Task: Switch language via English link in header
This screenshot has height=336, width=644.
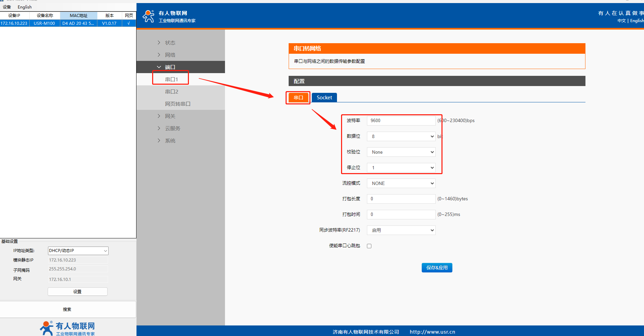Action: coord(637,21)
